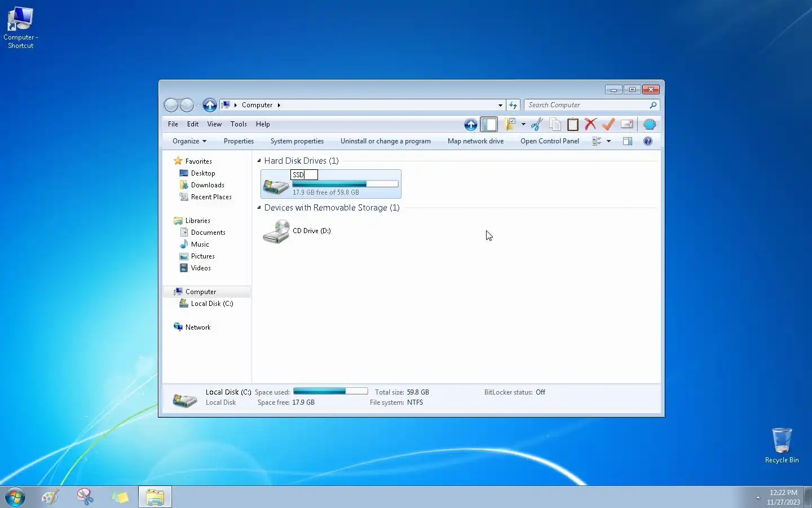Click the Properties command button
The width and height of the screenshot is (812, 508).
239,141
